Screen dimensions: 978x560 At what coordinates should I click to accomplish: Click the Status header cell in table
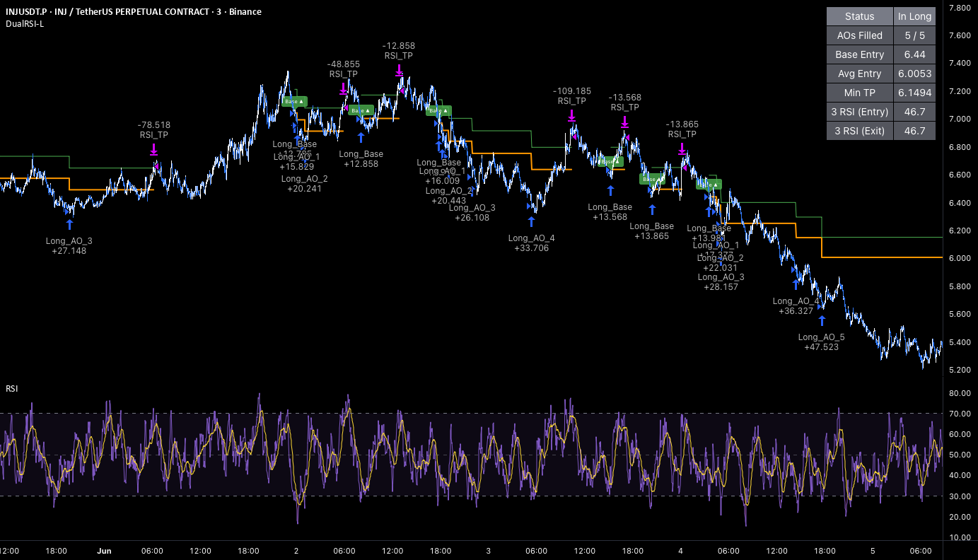click(x=859, y=16)
